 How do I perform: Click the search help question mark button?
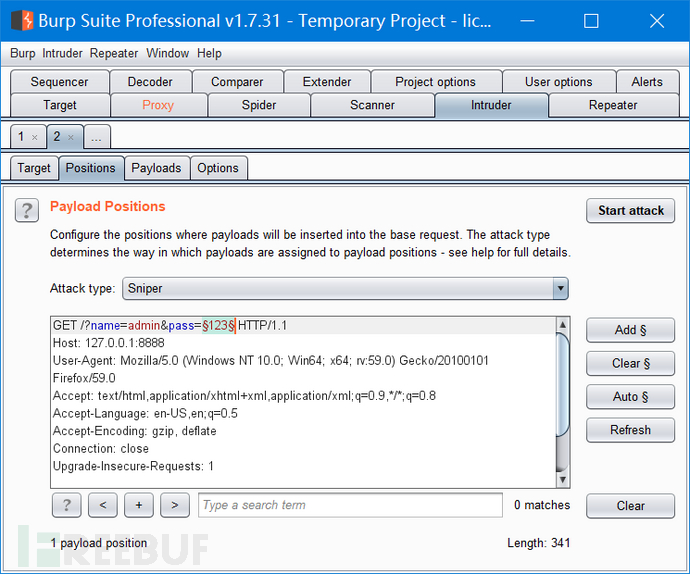[66, 505]
